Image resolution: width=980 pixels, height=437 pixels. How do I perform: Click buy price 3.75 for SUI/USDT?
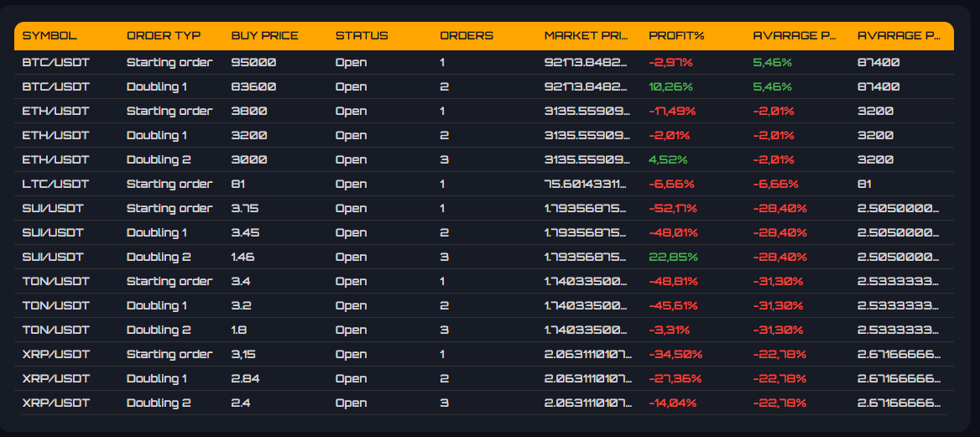pyautogui.click(x=245, y=209)
